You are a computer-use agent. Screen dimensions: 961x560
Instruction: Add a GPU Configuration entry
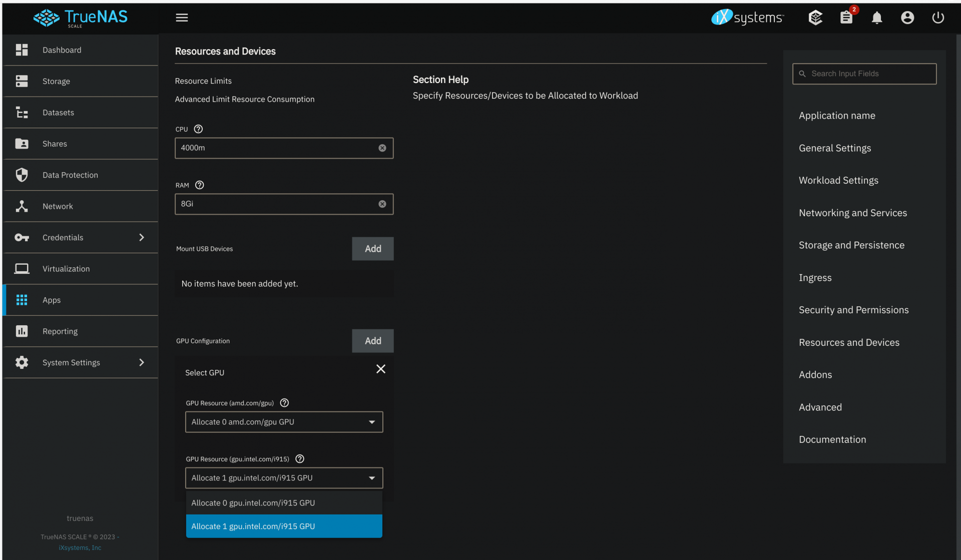coord(372,341)
